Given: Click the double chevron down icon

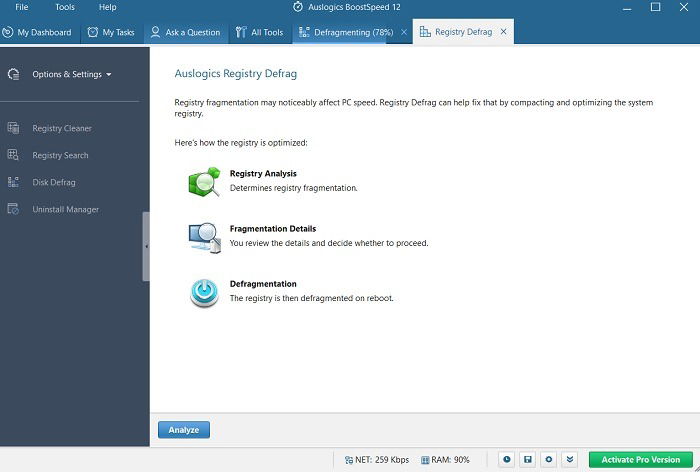Looking at the screenshot, I should click(x=570, y=459).
